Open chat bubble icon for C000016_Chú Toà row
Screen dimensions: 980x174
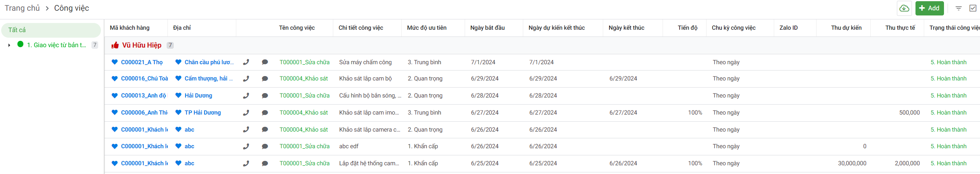click(265, 78)
